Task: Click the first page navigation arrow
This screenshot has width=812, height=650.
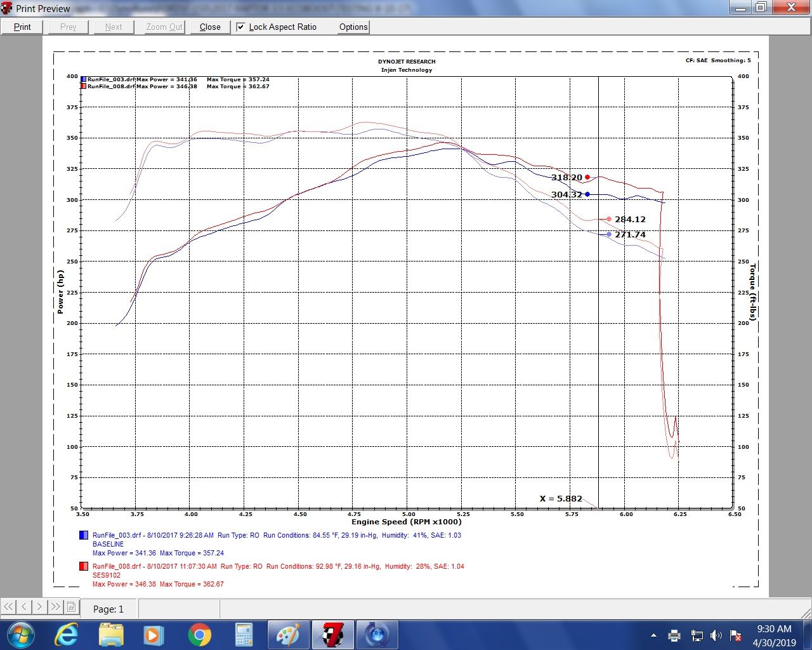Action: 8,607
